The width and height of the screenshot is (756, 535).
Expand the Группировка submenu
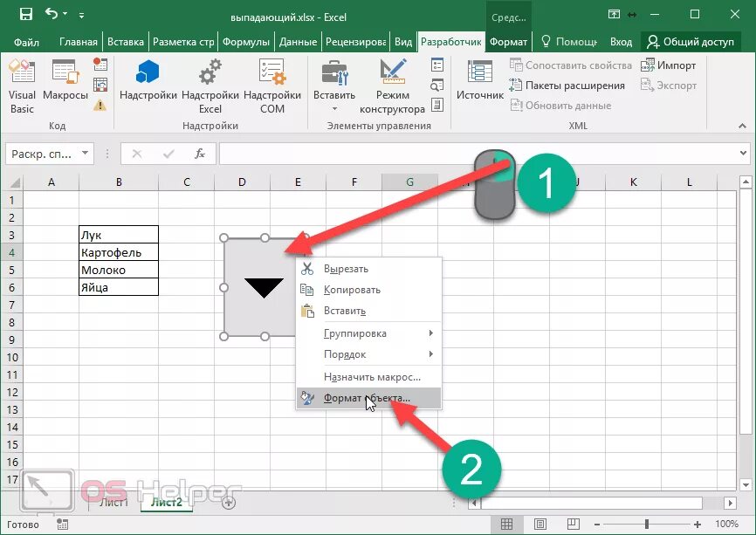pyautogui.click(x=369, y=333)
